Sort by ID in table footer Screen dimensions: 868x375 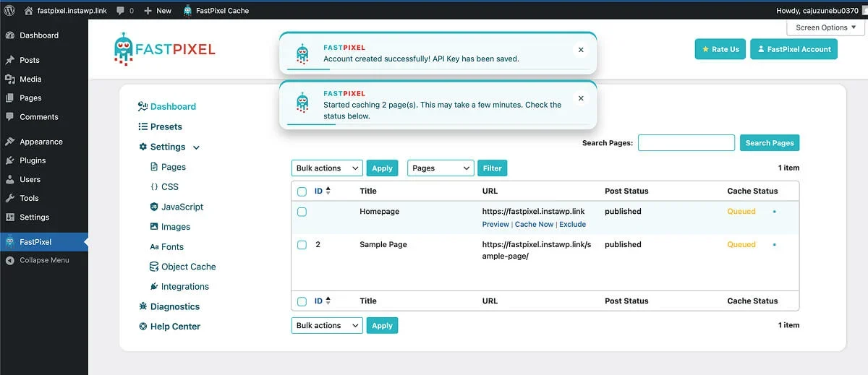point(323,301)
